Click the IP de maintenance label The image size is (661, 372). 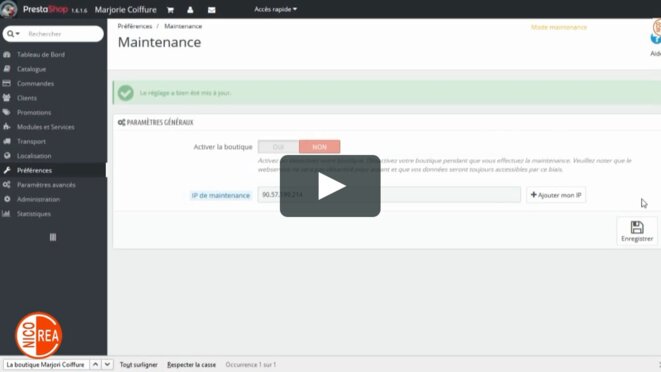pyautogui.click(x=220, y=195)
